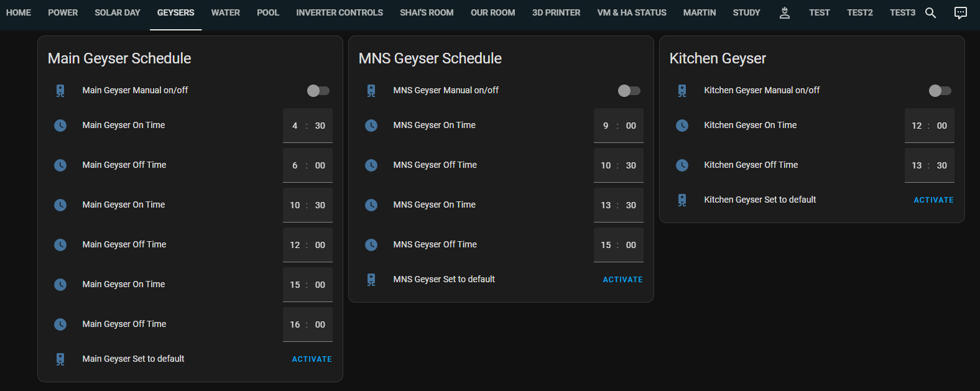Click clock icon for MNS Geyser Off Time 15:00

[x=371, y=245]
